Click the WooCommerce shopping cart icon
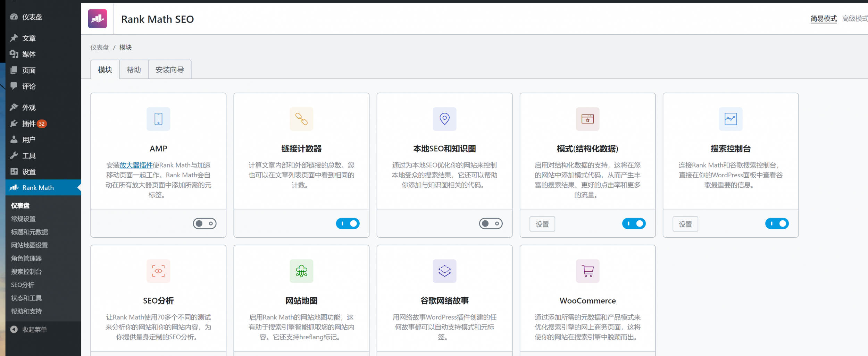This screenshot has height=356, width=868. coord(587,271)
